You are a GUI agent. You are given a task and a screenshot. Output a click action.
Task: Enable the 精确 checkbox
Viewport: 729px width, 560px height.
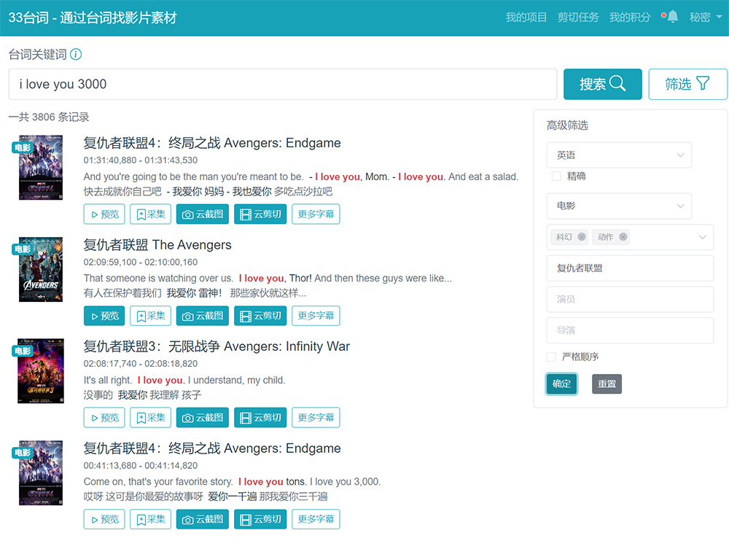(557, 176)
